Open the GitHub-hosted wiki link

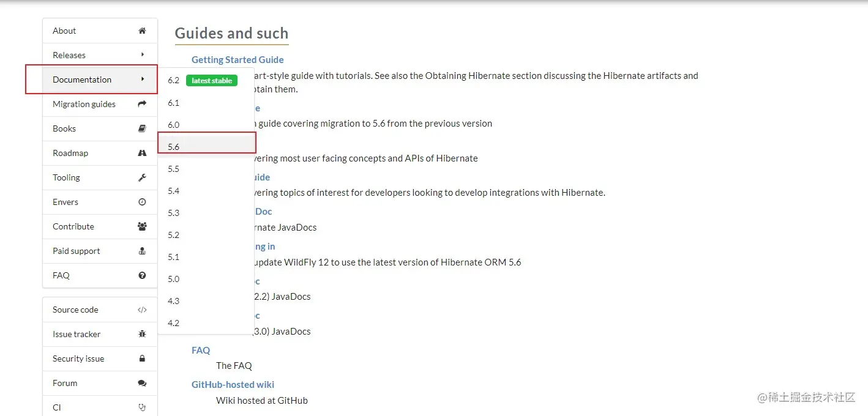pos(233,384)
